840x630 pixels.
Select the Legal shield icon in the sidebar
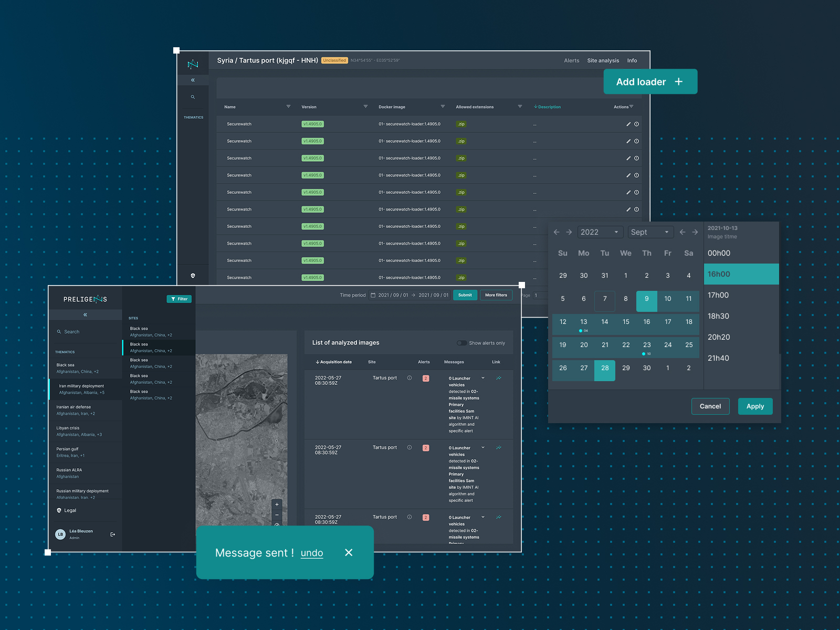pyautogui.click(x=59, y=510)
